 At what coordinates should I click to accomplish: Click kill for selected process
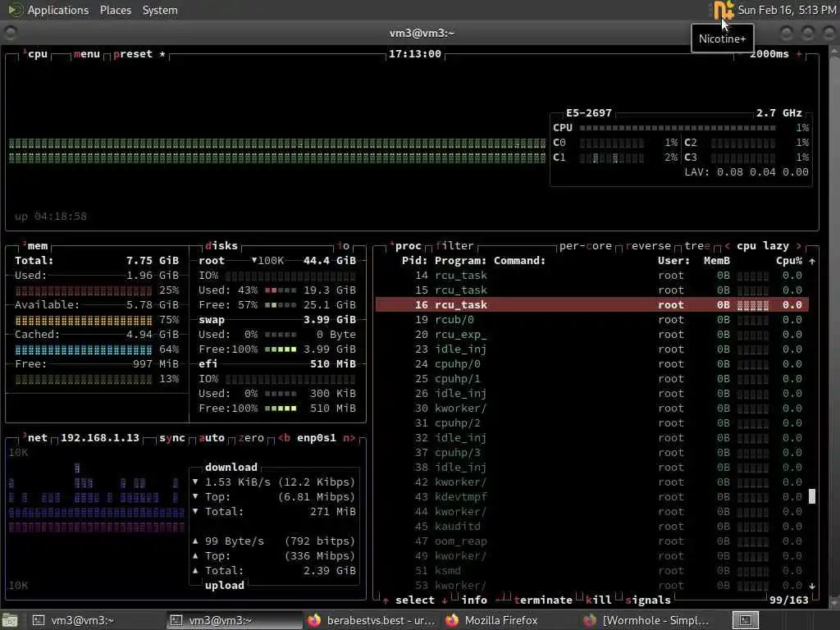click(x=598, y=600)
